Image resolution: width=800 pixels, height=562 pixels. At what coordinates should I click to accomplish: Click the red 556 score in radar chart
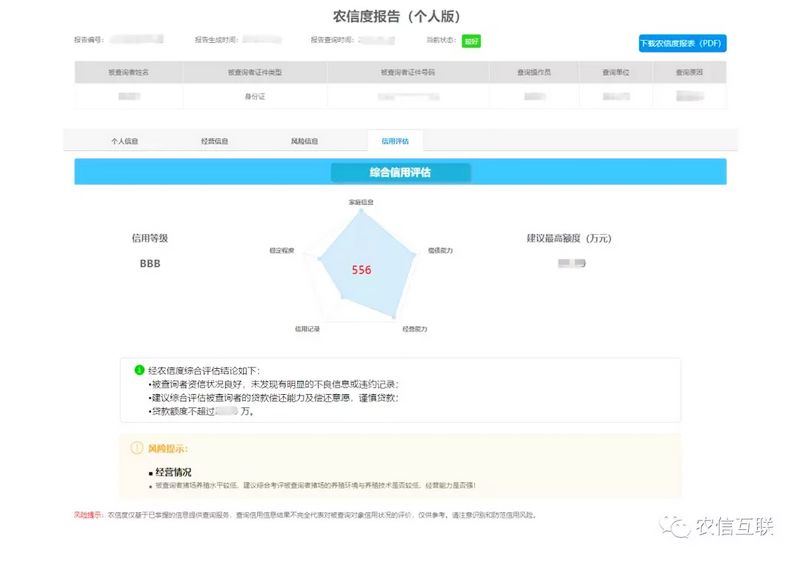pos(361,270)
